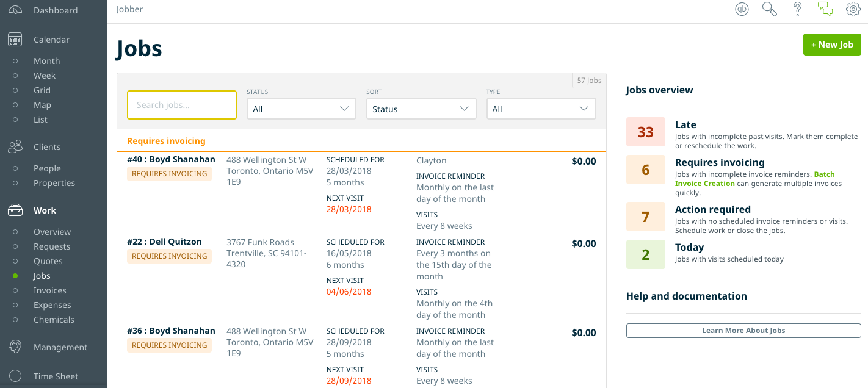Open job #22 Dell Quitzon row

point(164,242)
